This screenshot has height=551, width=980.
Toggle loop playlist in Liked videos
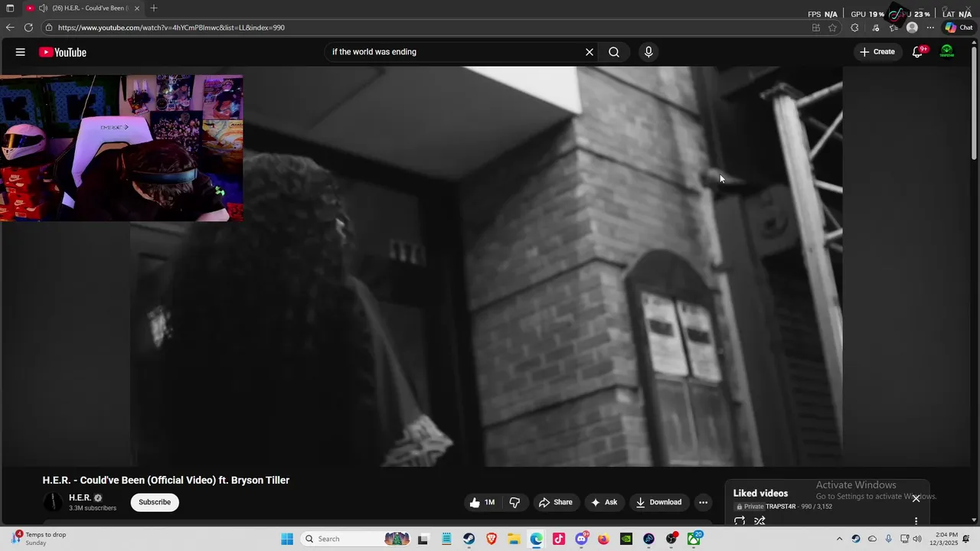tap(740, 520)
